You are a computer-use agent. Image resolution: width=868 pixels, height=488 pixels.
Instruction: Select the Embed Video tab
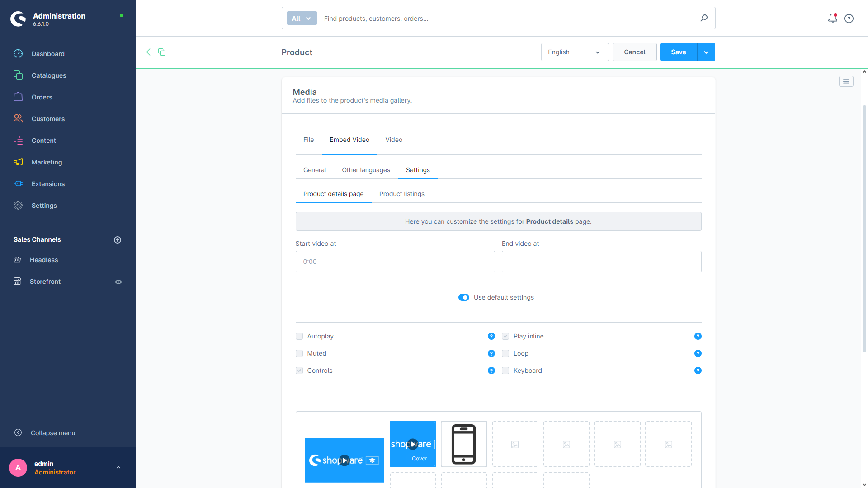[x=349, y=140]
